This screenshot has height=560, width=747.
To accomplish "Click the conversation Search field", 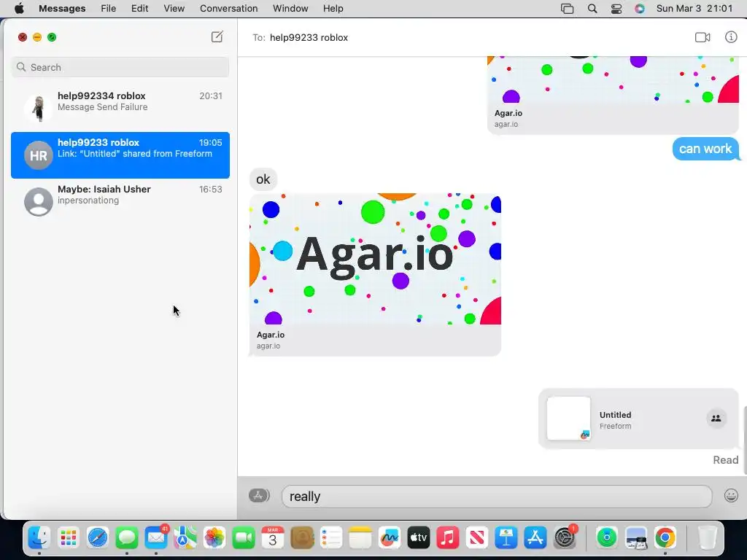I will point(120,67).
